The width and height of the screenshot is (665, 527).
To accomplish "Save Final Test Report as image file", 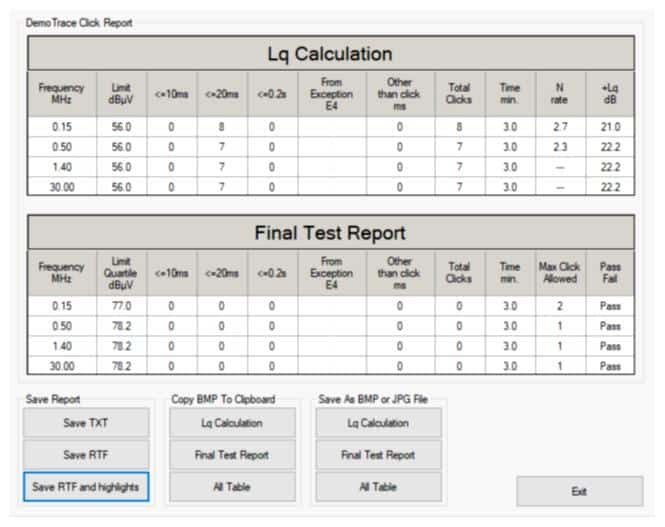I will tap(379, 455).
